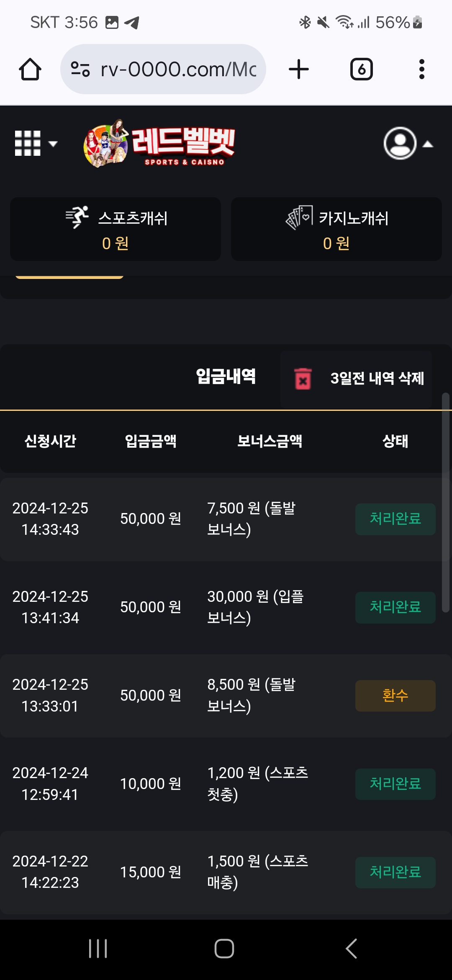This screenshot has height=980, width=452.
Task: Expand the grid menu dropdown arrow
Action: click(53, 144)
